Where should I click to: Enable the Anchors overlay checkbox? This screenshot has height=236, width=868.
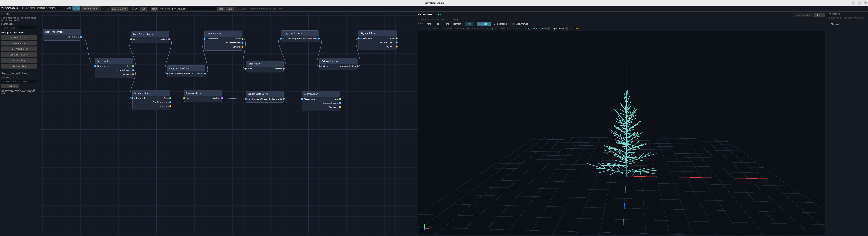coord(567,29)
